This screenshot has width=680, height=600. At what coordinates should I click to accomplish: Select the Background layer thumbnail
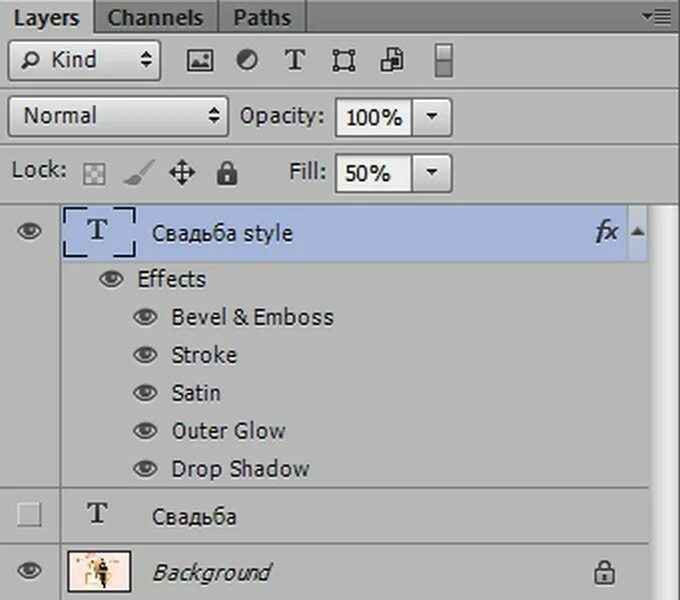(99, 571)
